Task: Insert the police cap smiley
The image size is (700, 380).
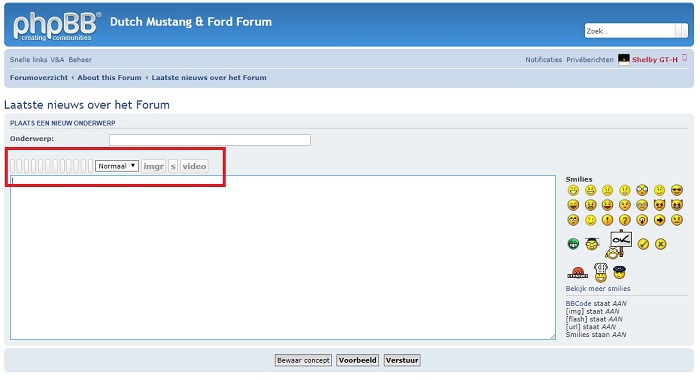Action: coord(619,272)
